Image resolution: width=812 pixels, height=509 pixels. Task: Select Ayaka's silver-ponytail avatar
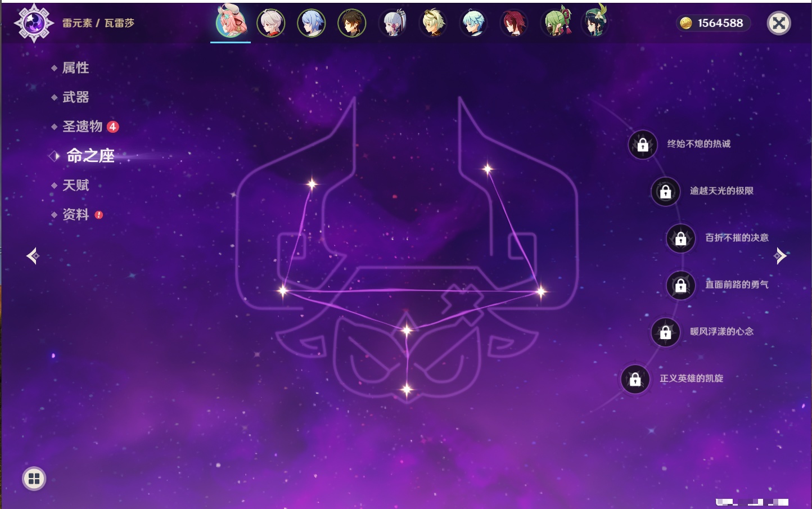[x=393, y=23]
